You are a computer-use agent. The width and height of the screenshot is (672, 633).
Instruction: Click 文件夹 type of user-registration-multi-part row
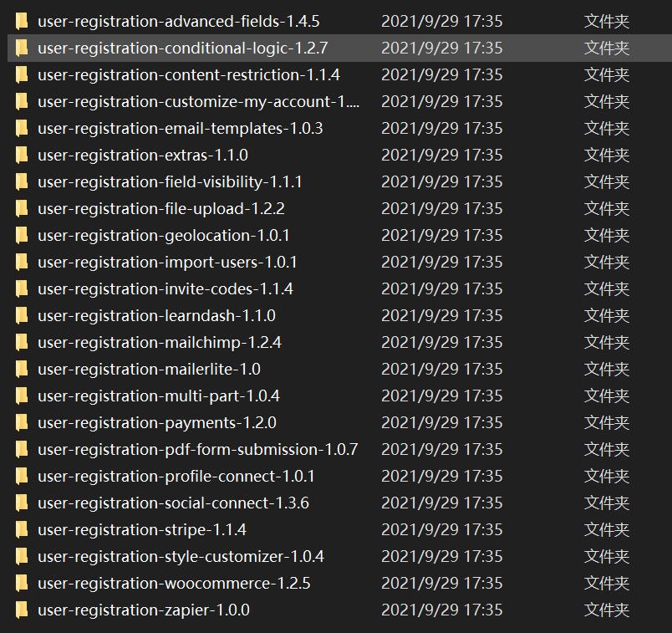[607, 396]
